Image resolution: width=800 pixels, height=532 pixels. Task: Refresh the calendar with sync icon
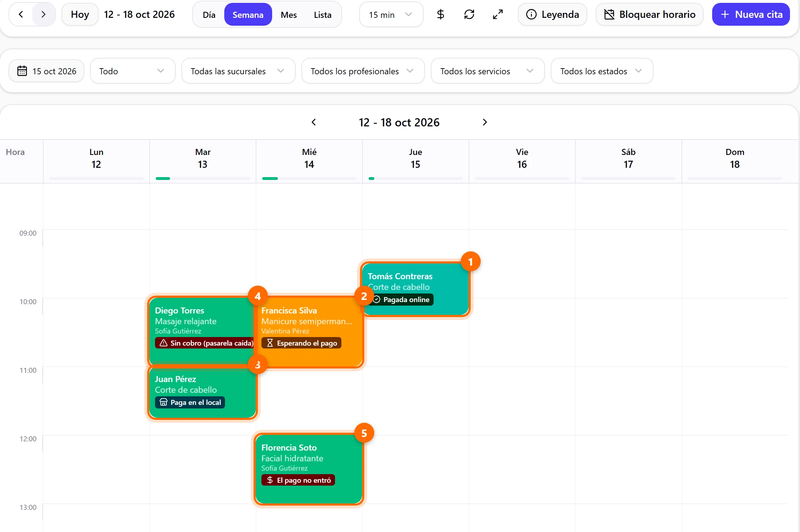pyautogui.click(x=469, y=14)
